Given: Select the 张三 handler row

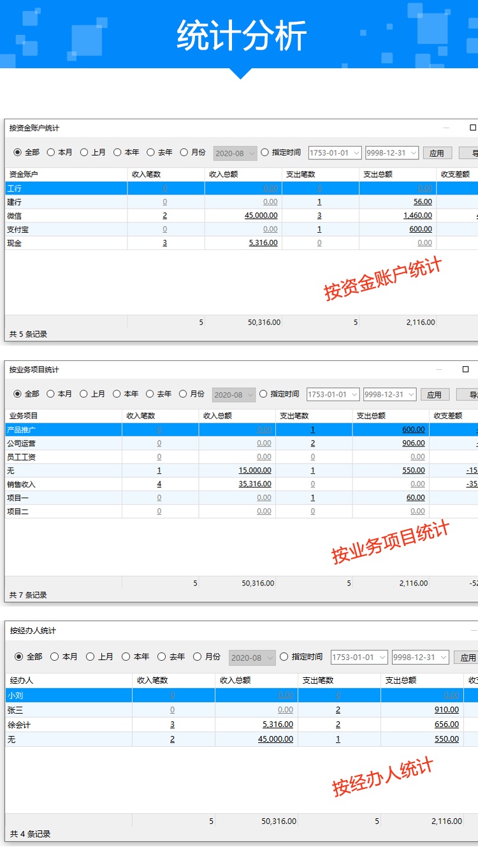Looking at the screenshot, I should click(242, 710).
